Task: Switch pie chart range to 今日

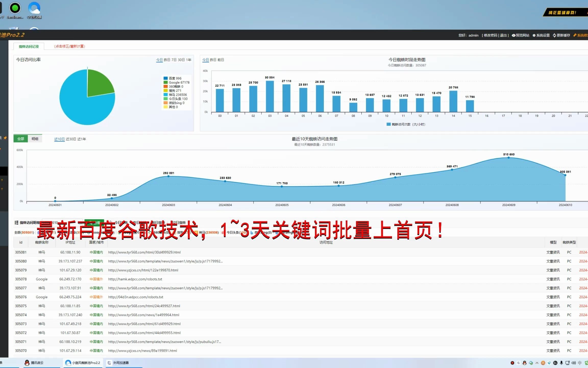Action: point(159,60)
